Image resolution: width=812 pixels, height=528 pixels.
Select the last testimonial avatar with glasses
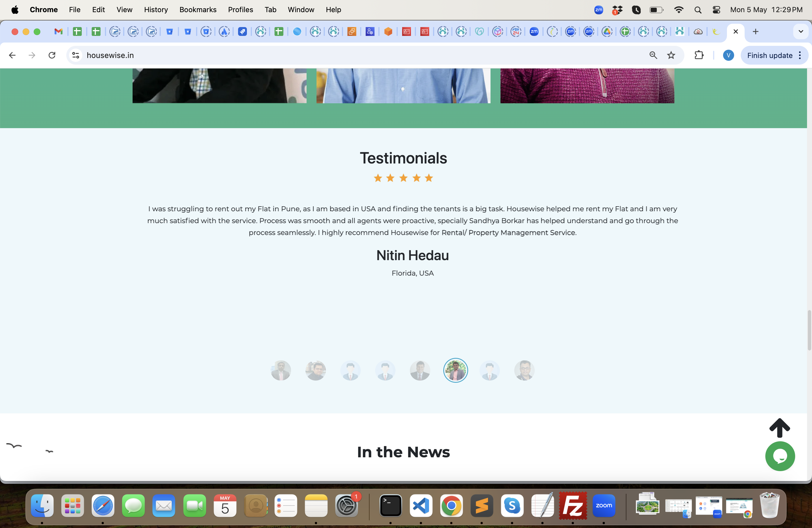524,370
